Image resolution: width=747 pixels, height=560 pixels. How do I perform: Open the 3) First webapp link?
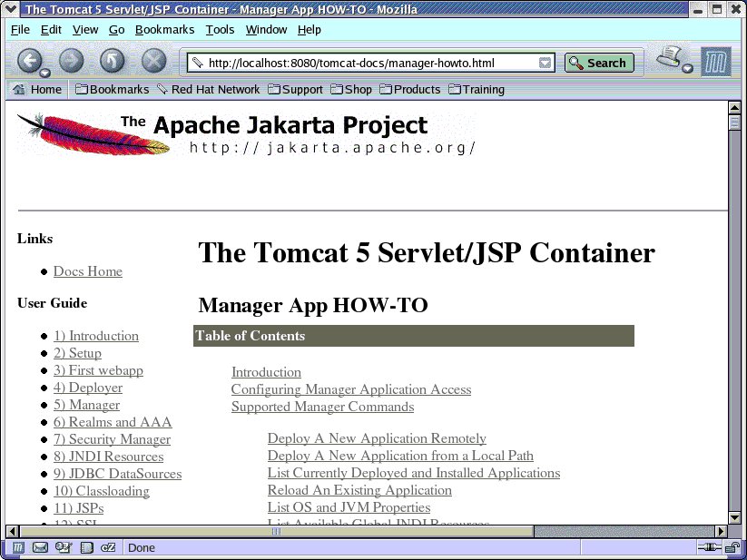[x=98, y=370]
